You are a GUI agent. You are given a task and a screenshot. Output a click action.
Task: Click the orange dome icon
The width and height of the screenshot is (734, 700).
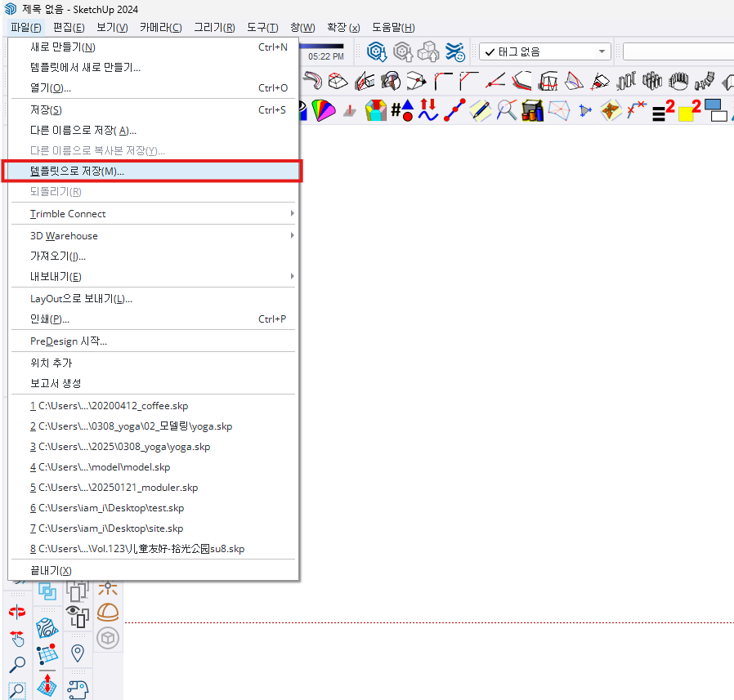coord(108,612)
